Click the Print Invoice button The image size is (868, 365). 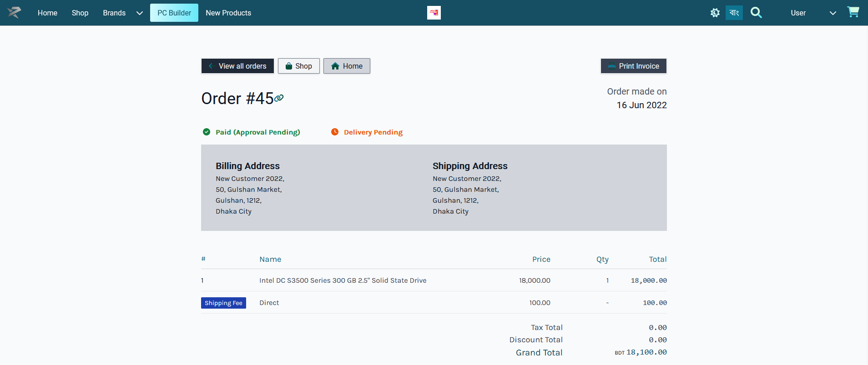click(634, 66)
